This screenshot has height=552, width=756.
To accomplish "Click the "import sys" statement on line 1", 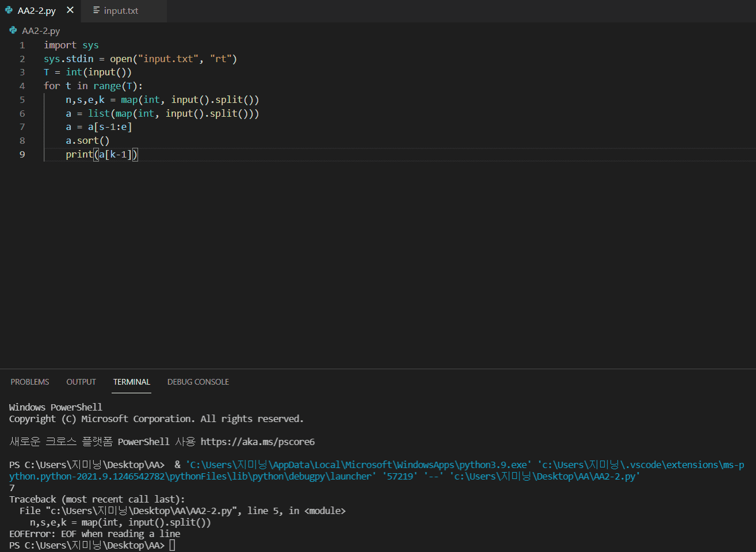I will coord(71,45).
